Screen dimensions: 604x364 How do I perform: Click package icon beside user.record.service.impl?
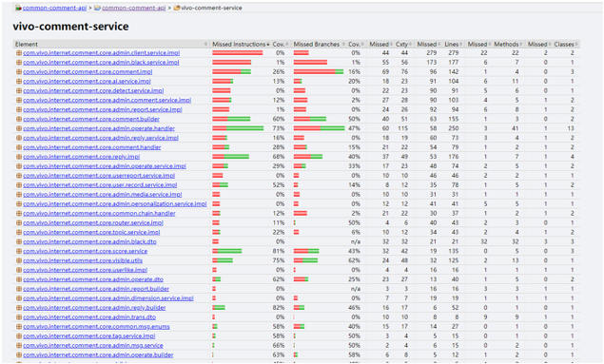[18, 185]
